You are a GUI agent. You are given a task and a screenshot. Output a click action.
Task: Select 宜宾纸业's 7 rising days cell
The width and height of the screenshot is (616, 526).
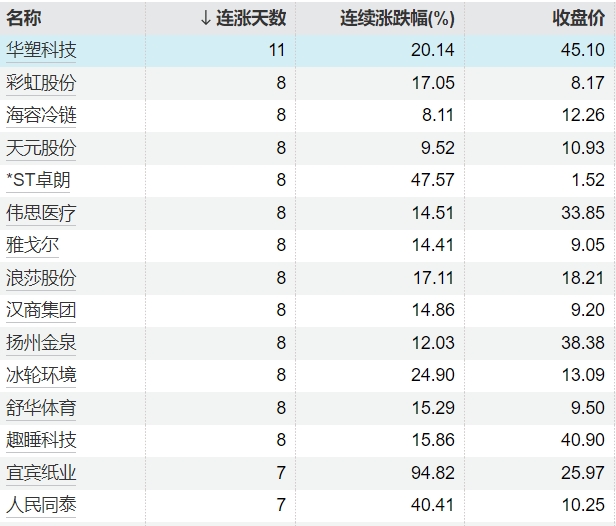click(281, 473)
